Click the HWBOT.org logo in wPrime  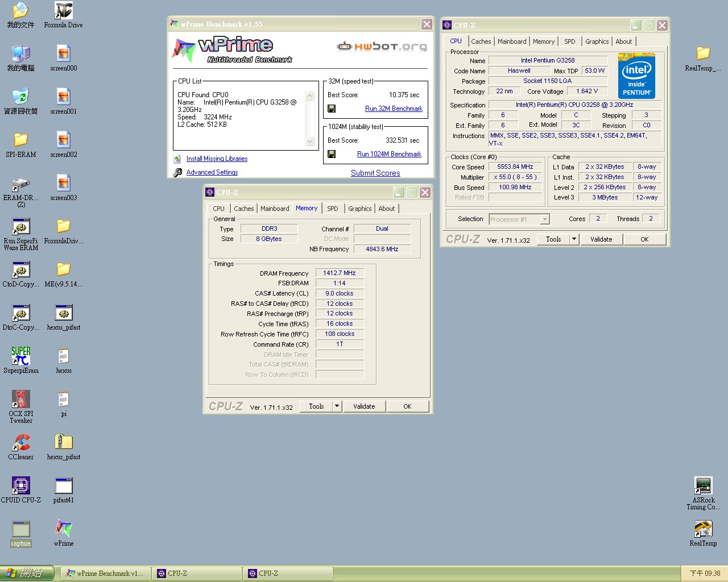tap(382, 46)
